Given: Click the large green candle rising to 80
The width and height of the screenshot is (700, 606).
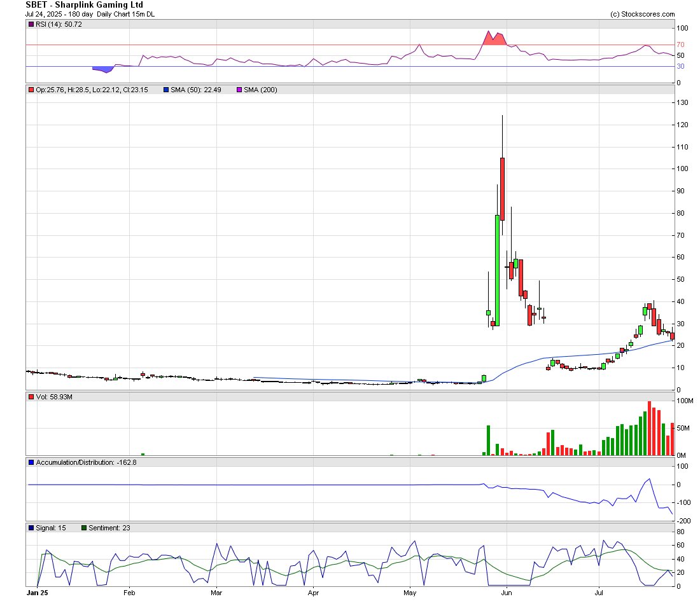Looking at the screenshot, I should [498, 270].
